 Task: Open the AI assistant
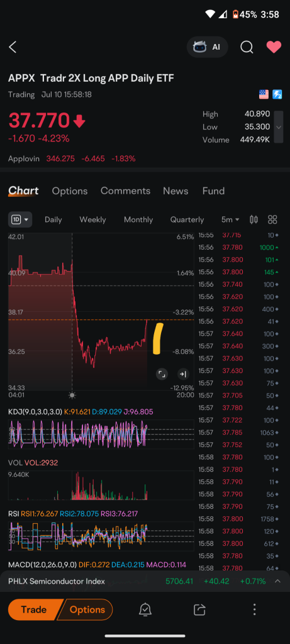(x=207, y=47)
